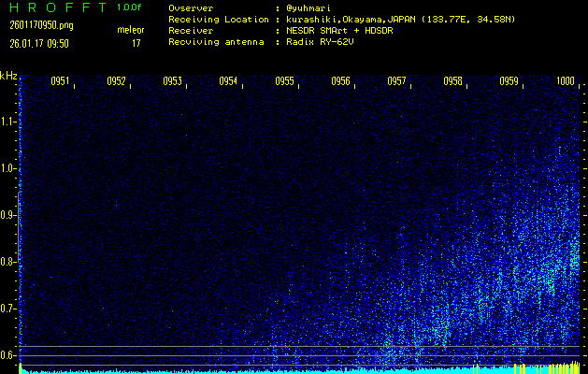Click the NESDR SMArt + HDSDR text

tap(339, 31)
